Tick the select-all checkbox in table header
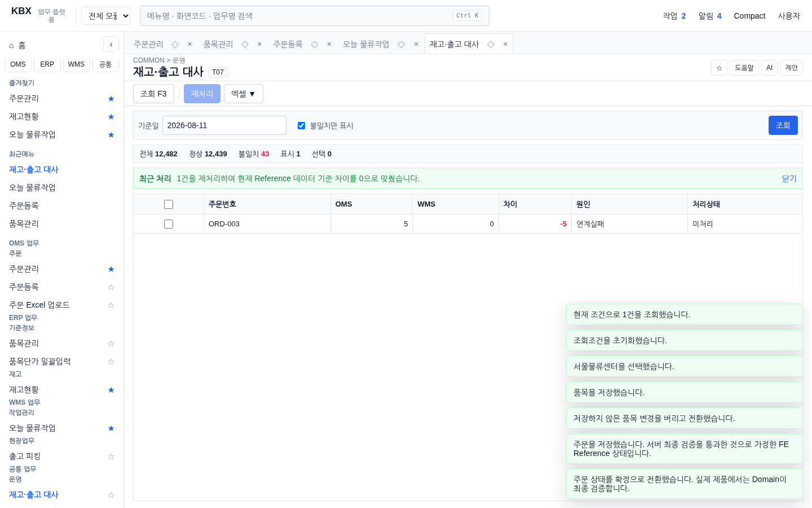The width and height of the screenshot is (812, 508). pos(169,204)
